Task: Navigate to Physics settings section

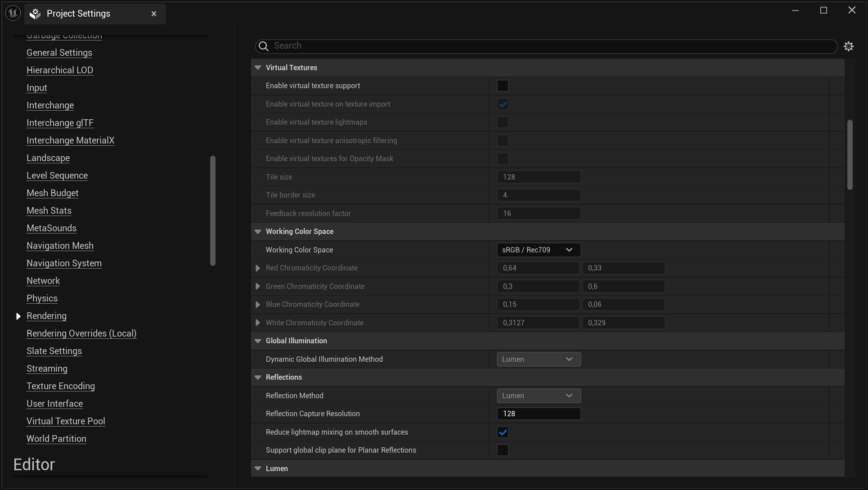Action: (x=42, y=298)
